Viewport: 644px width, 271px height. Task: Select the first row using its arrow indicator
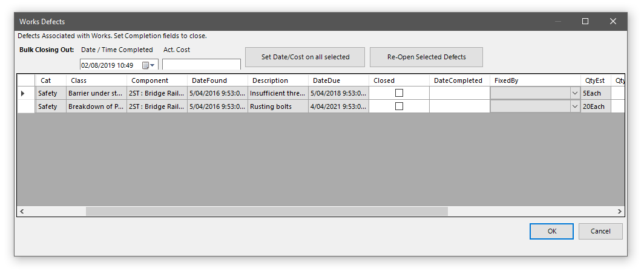(x=23, y=93)
